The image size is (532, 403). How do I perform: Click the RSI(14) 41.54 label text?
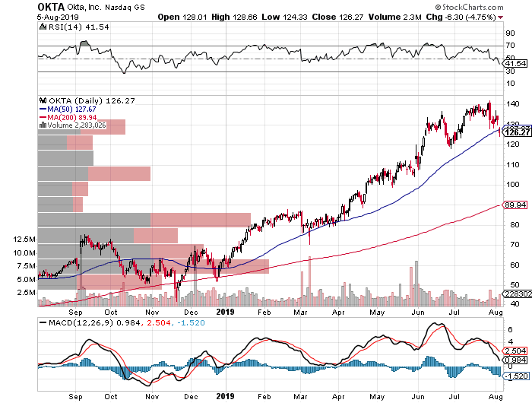tap(79, 27)
